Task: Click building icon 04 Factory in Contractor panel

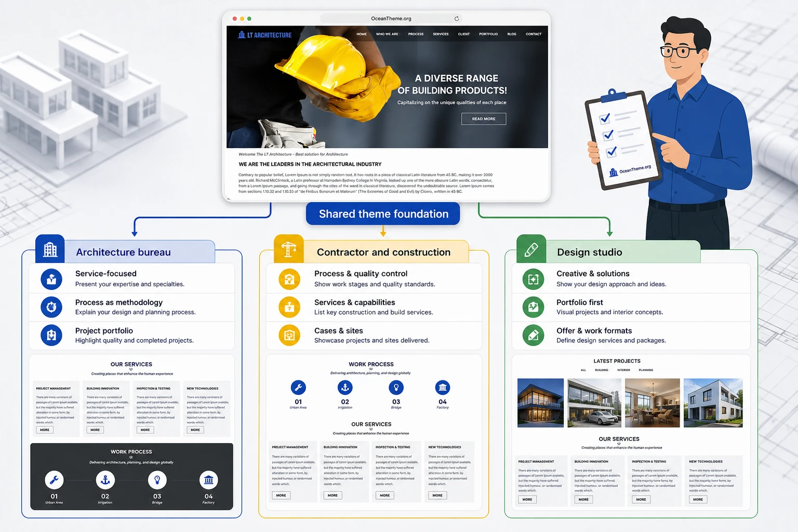Action: (x=443, y=388)
